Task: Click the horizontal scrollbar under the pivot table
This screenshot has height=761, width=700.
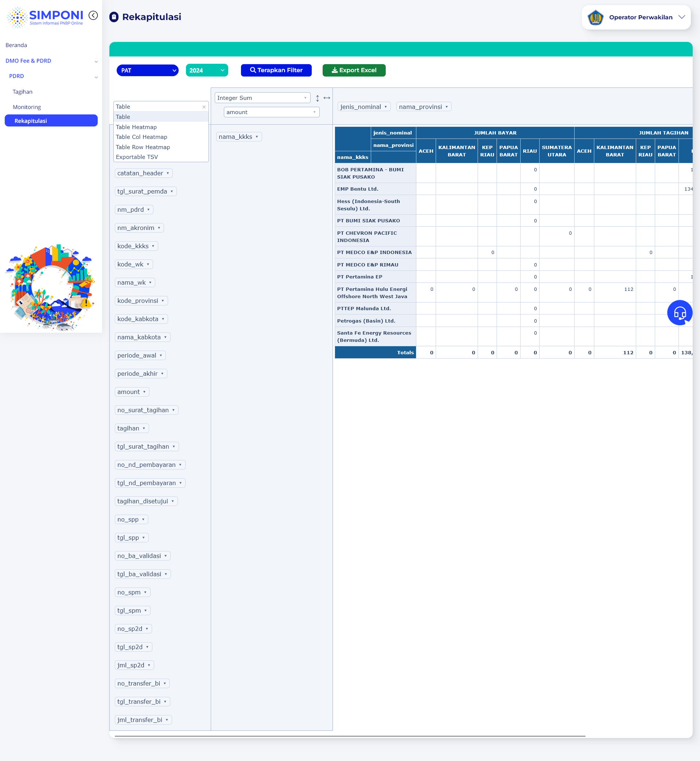Action: 350,736
